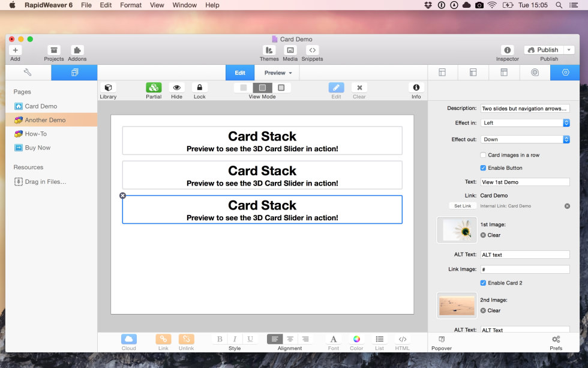Open the Media browser

click(x=290, y=50)
